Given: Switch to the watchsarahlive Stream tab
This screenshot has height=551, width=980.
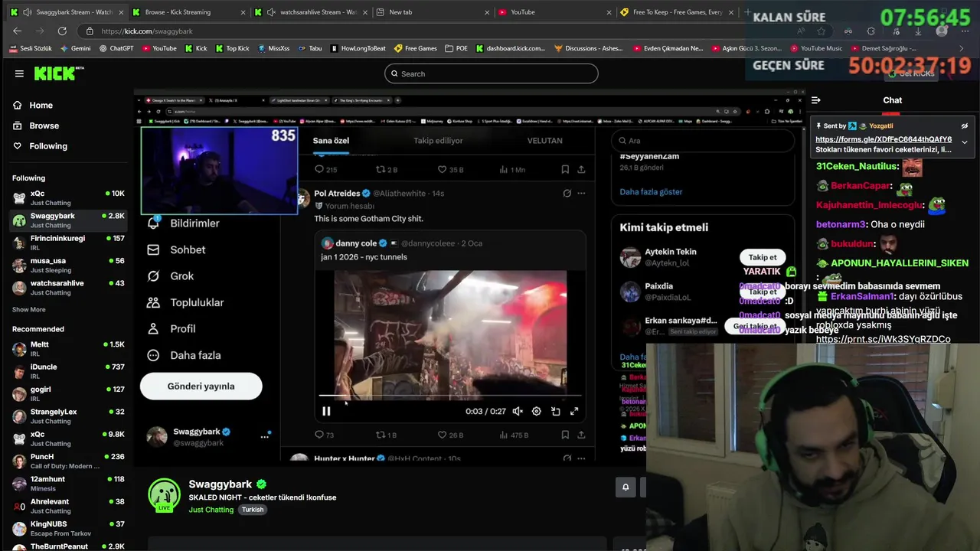Looking at the screenshot, I should [312, 12].
